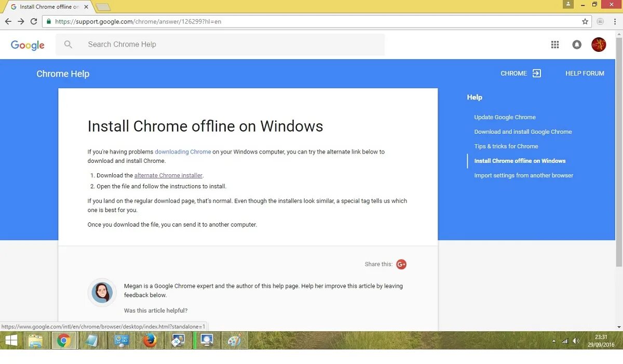Reload the current page
Viewport: 623px width, 364px height.
34,21
